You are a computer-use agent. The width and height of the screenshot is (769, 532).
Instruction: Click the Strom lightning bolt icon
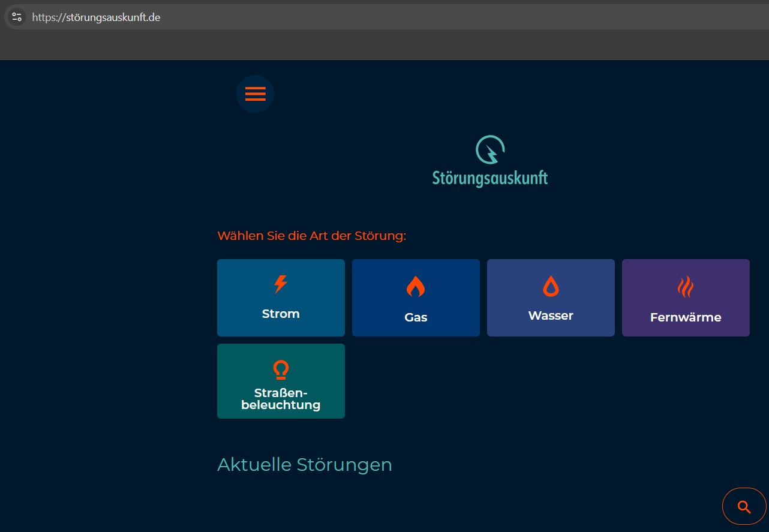(x=280, y=284)
